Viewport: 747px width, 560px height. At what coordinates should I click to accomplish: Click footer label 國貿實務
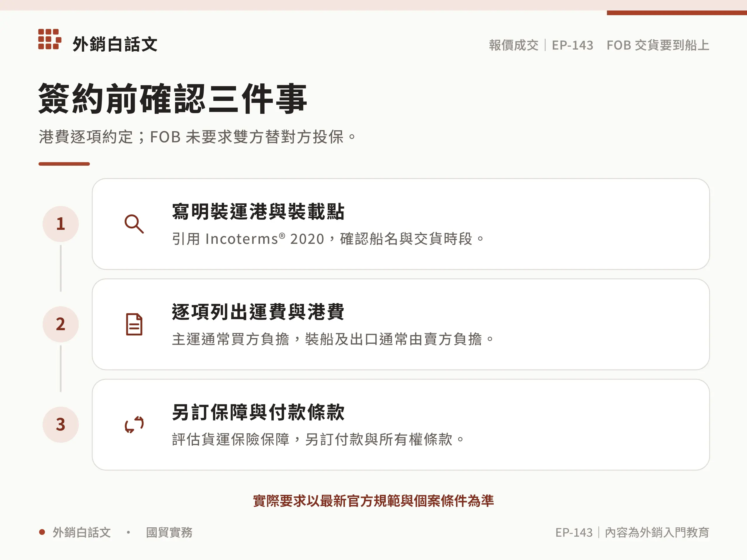click(169, 532)
